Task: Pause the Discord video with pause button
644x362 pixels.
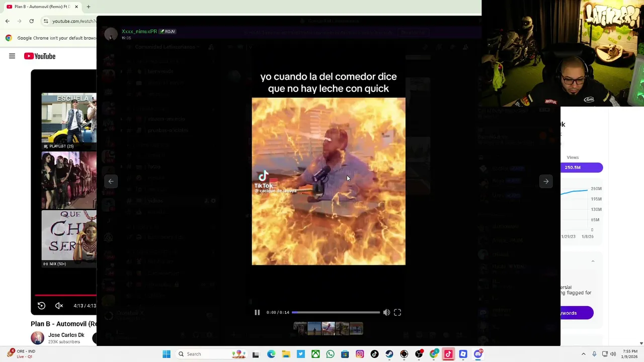Action: [257, 312]
